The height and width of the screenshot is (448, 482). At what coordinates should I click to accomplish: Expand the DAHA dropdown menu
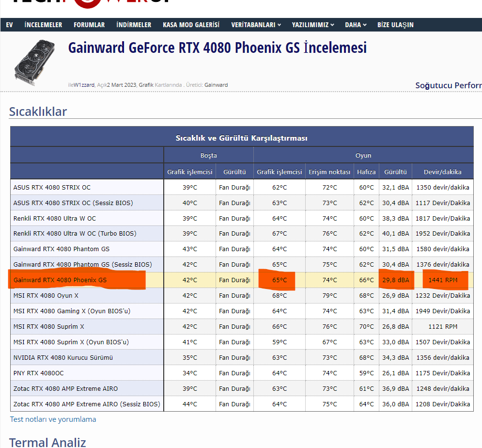356,25
